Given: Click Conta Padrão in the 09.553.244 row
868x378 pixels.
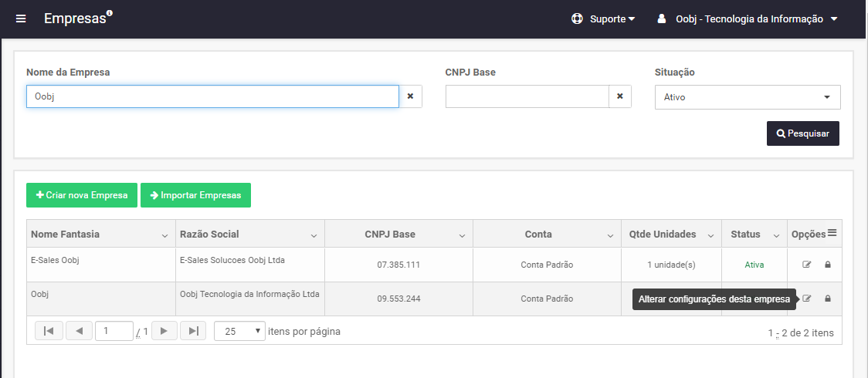Looking at the screenshot, I should tap(547, 299).
